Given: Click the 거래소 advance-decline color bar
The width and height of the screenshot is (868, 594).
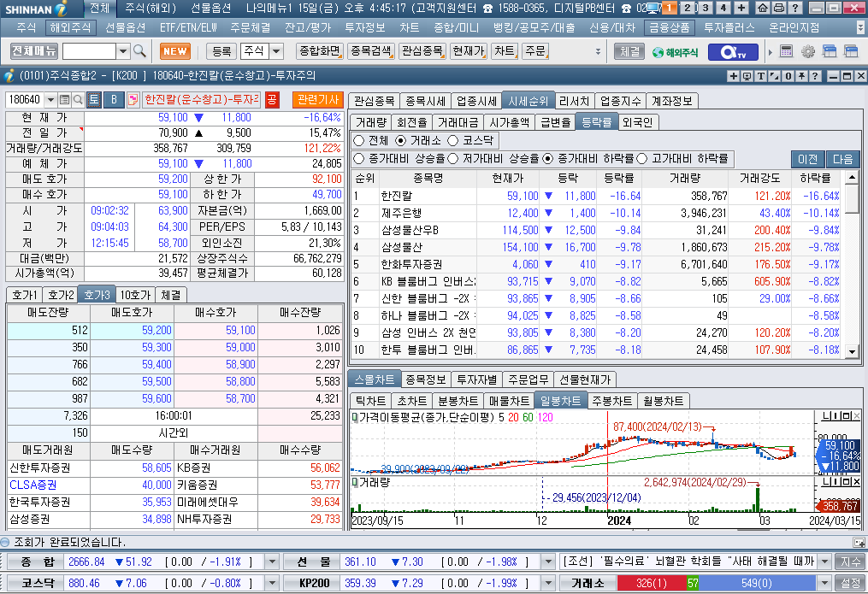Looking at the screenshot, I should point(717,583).
